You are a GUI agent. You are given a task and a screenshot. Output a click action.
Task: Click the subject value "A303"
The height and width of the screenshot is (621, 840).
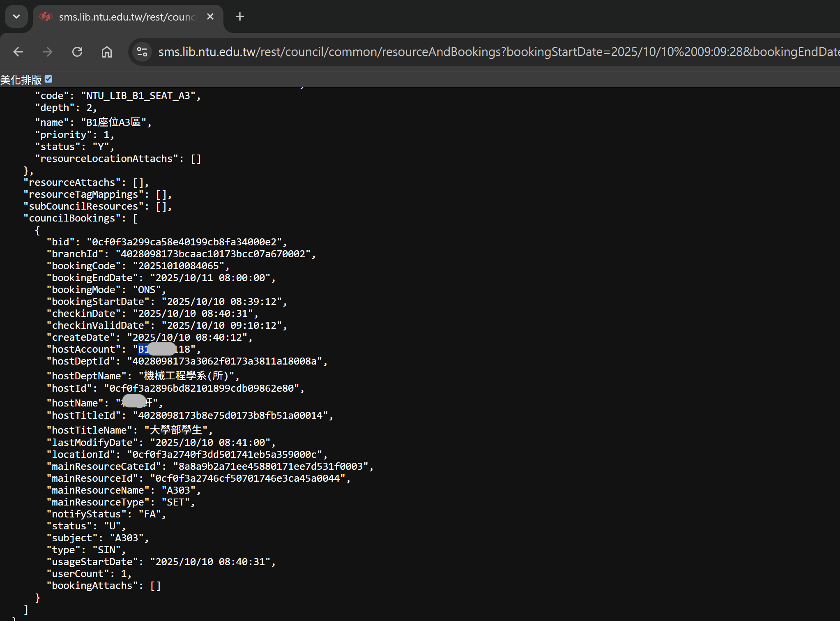[127, 538]
